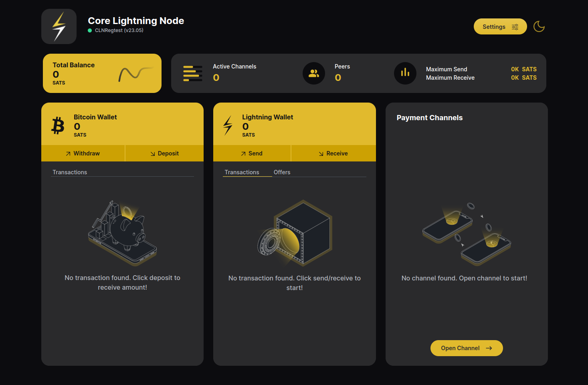This screenshot has height=385, width=588.
Task: Receive a Lightning payment
Action: pos(333,153)
